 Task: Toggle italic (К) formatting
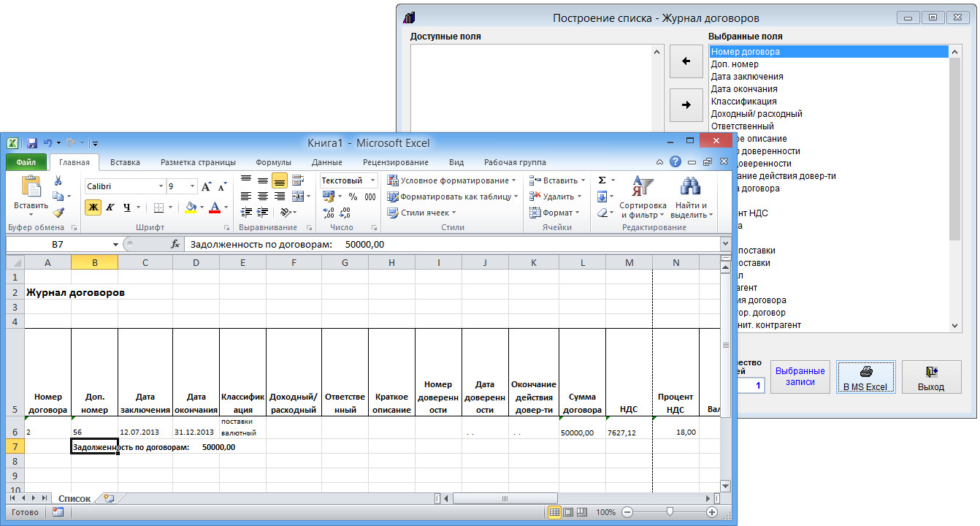(x=110, y=207)
